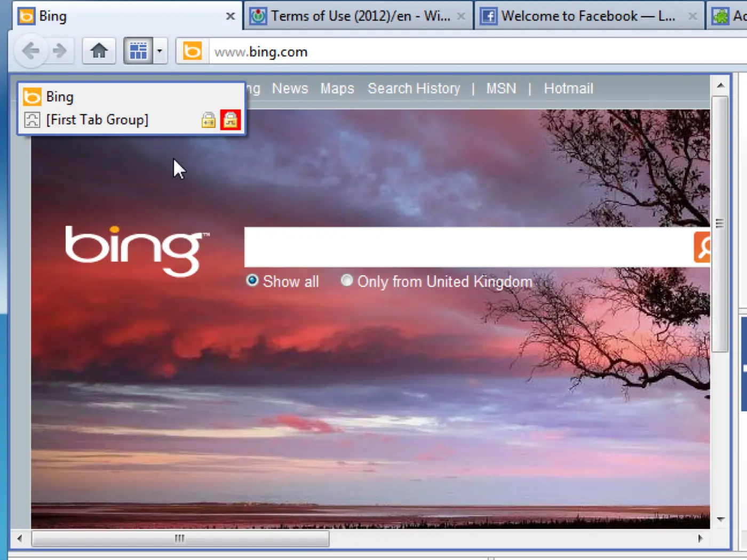Click inside the Bing search box
The height and width of the screenshot is (560, 747).
point(468,247)
